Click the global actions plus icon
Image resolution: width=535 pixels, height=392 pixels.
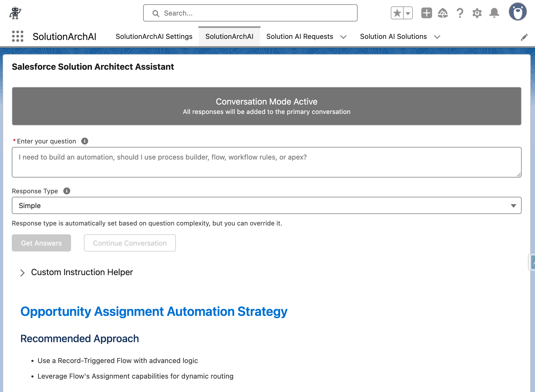tap(426, 13)
